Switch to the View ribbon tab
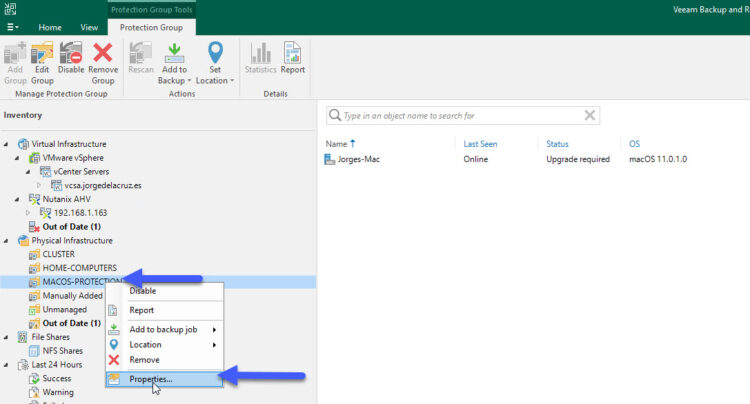The height and width of the screenshot is (404, 750). pos(89,27)
